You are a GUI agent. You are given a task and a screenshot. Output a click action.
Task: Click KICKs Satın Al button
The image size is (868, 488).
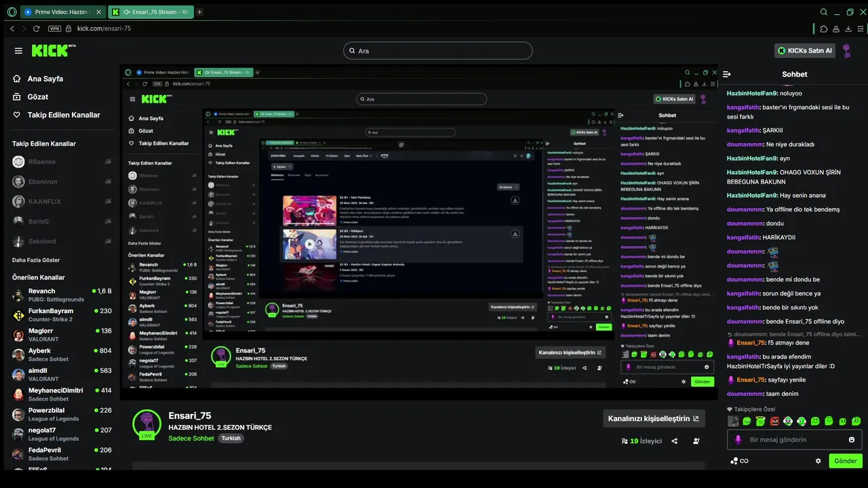pyautogui.click(x=805, y=51)
